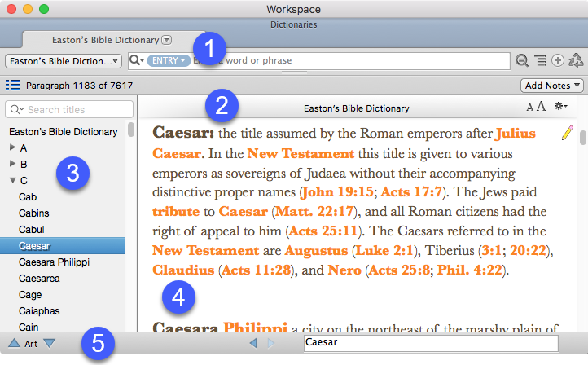Go to next Art item with down arrow
The width and height of the screenshot is (588, 365).
click(50, 344)
